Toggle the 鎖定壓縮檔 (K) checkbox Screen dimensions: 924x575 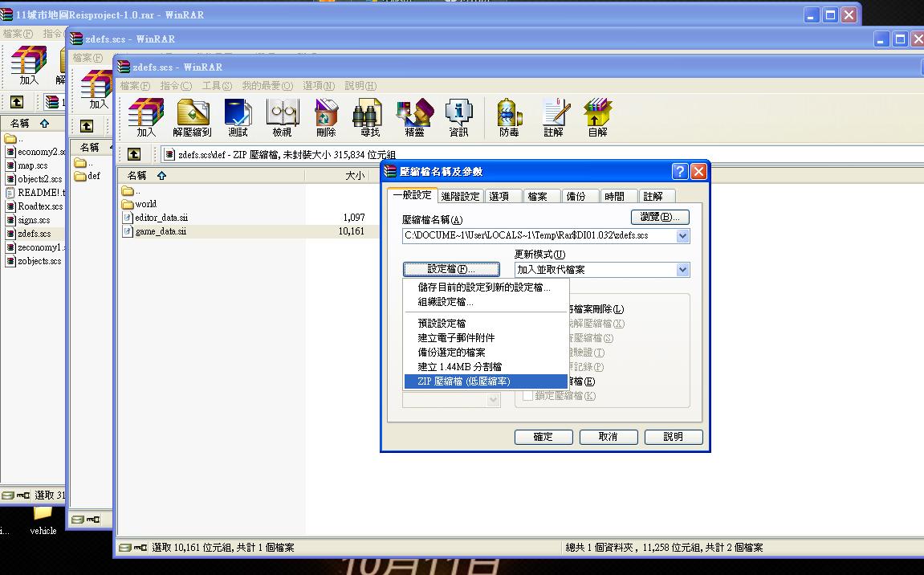(528, 396)
